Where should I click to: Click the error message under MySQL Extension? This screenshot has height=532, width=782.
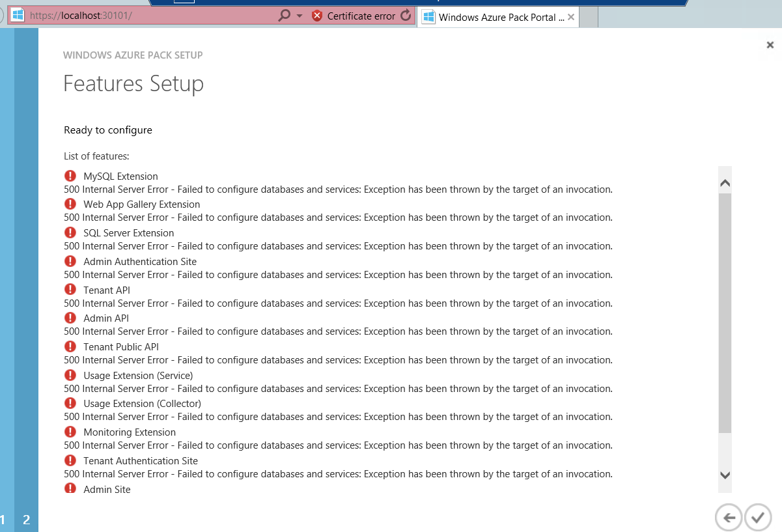338,189
